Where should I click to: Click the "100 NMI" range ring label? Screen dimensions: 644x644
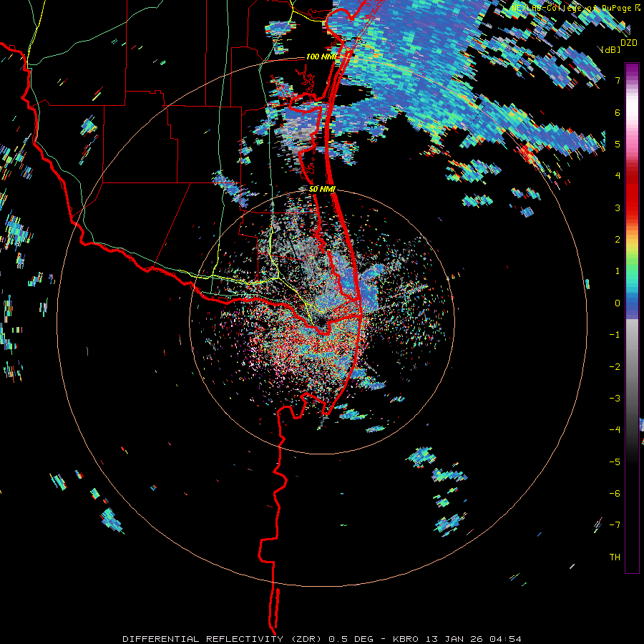[x=321, y=57]
